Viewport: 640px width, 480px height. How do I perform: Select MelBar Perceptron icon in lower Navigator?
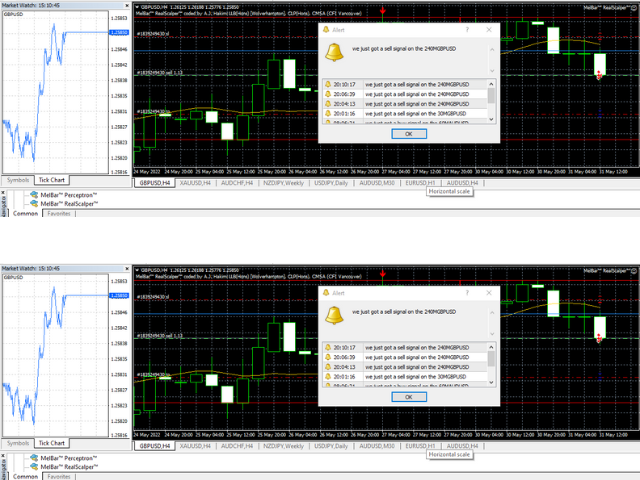[34, 458]
